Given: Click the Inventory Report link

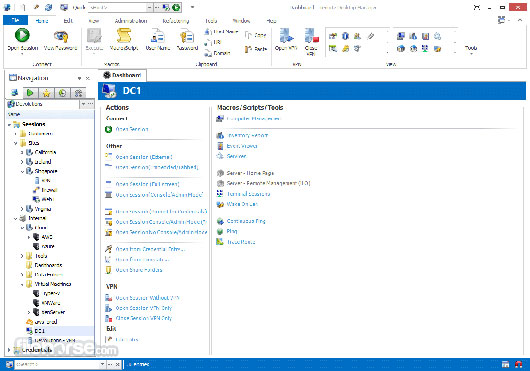Looking at the screenshot, I should [x=247, y=135].
